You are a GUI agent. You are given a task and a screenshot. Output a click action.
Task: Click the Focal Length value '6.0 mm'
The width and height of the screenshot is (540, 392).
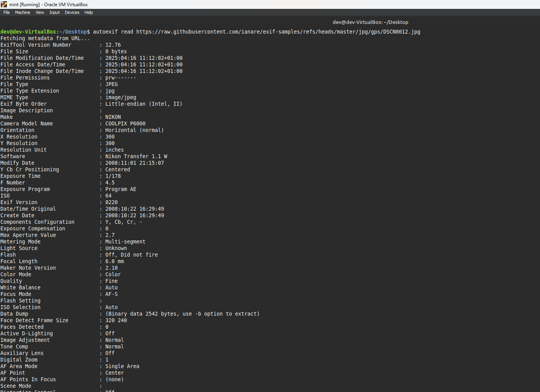[x=115, y=261]
